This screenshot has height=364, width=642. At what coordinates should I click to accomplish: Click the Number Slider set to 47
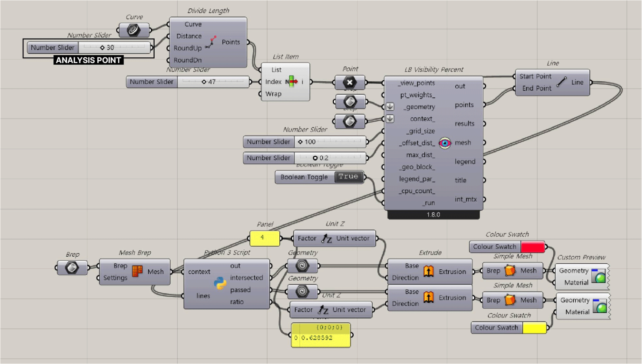(188, 82)
